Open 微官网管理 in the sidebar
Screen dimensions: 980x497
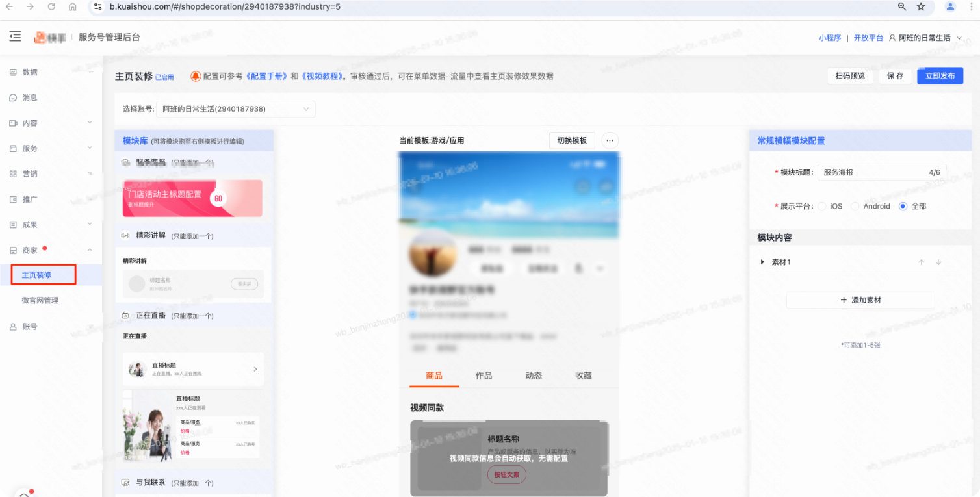click(x=40, y=301)
